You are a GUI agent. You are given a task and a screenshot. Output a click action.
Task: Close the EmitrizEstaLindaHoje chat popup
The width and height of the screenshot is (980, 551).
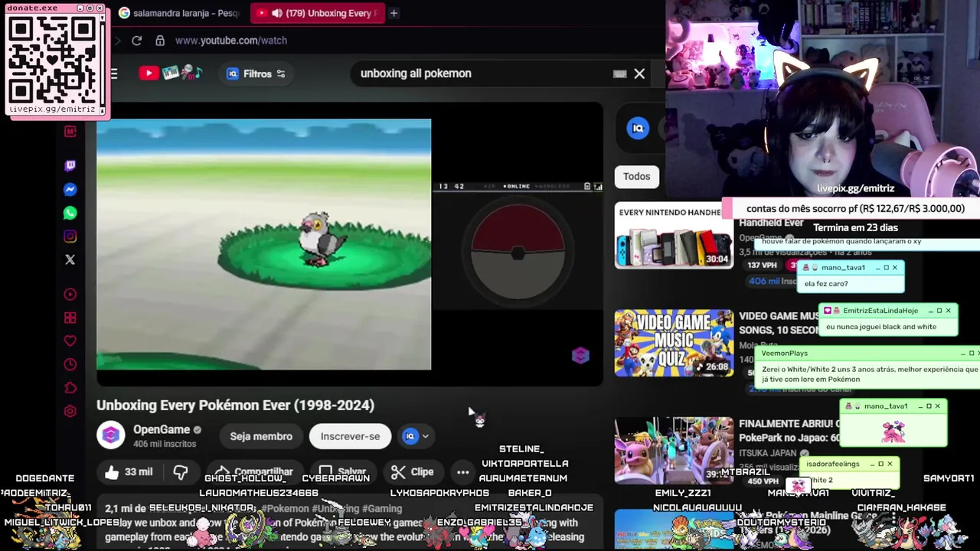948,311
